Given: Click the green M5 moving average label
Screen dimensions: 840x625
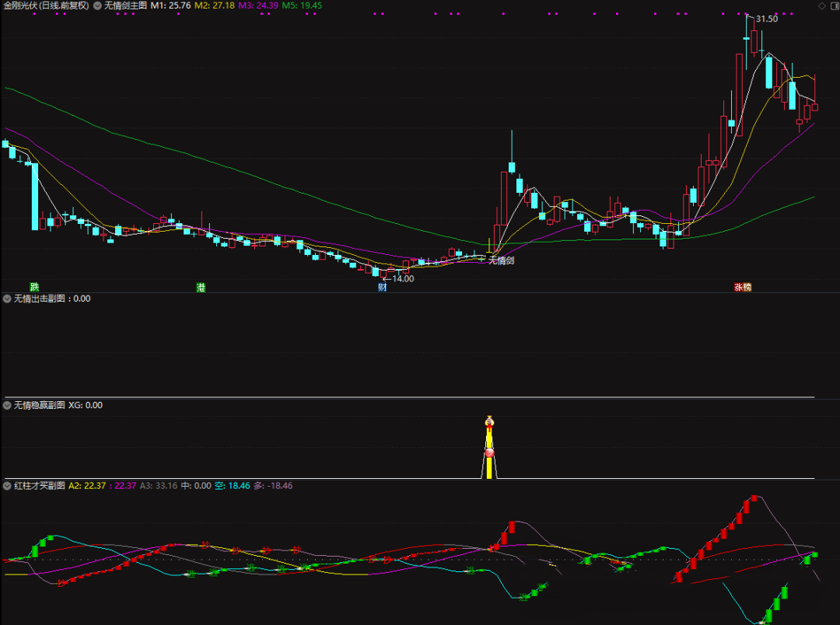Looking at the screenshot, I should click(301, 5).
